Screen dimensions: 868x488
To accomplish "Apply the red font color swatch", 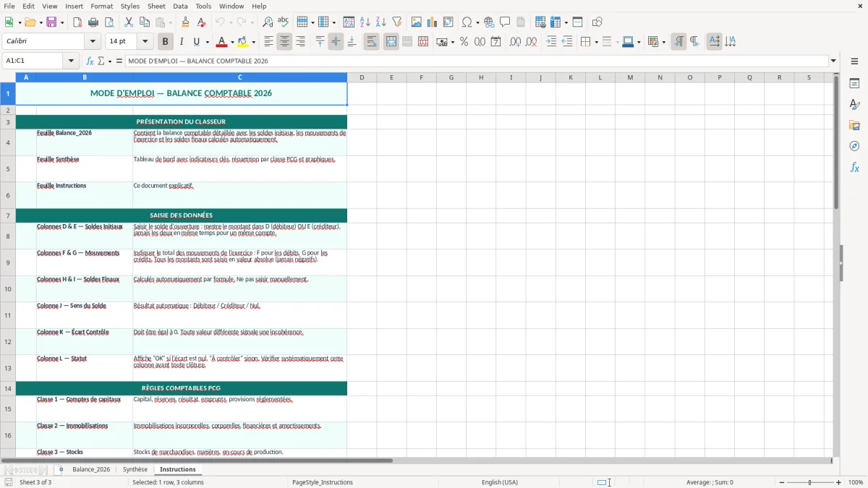I will [x=222, y=42].
